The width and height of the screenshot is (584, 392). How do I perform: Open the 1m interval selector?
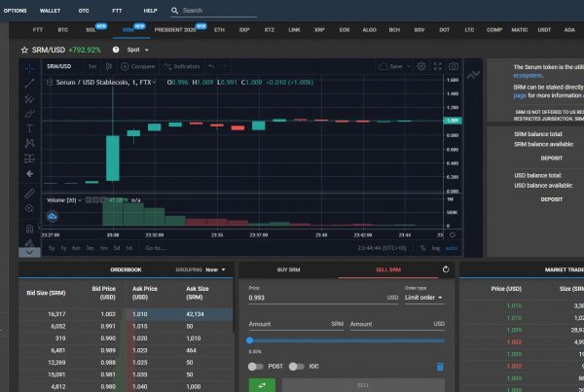pyautogui.click(x=92, y=66)
